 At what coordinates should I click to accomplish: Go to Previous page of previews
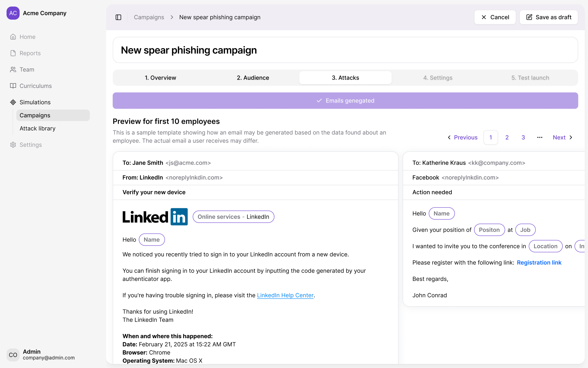pyautogui.click(x=463, y=137)
